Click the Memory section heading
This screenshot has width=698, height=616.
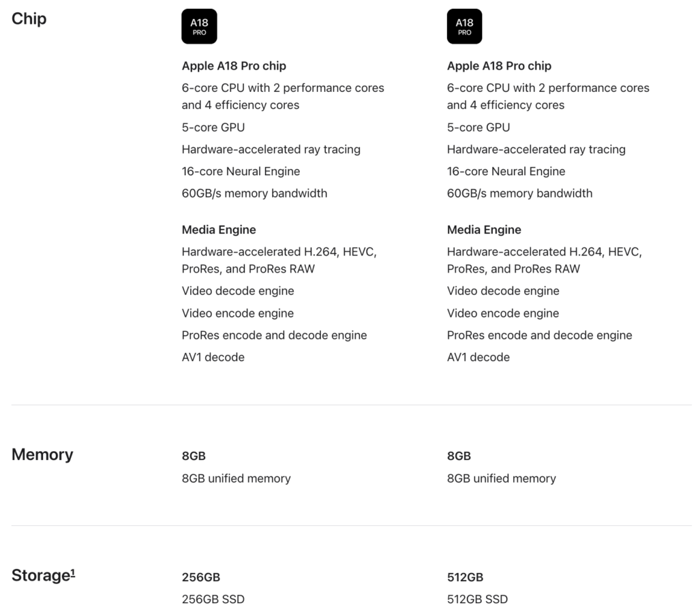point(42,455)
